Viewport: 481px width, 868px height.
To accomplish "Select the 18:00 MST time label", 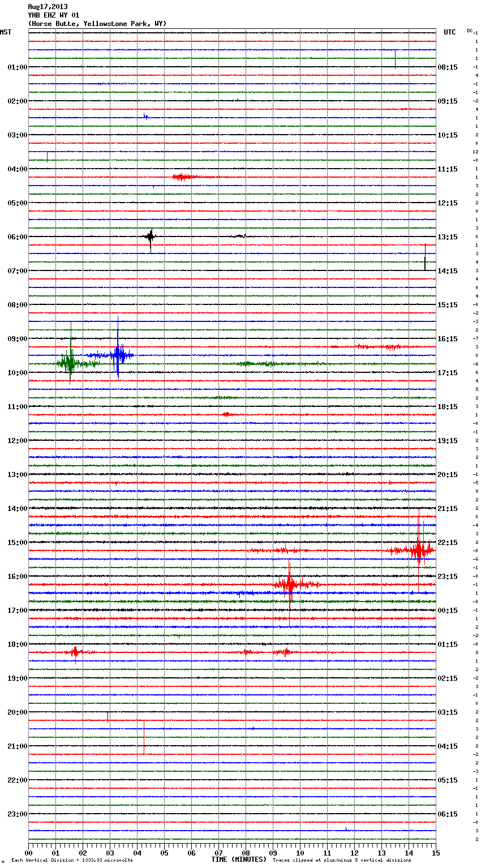I will pyautogui.click(x=18, y=644).
